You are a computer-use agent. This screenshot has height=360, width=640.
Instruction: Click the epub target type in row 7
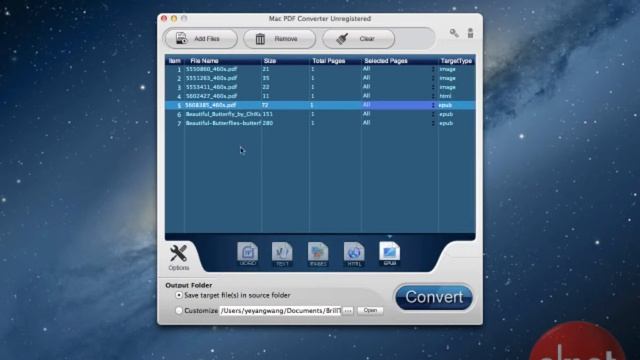tap(446, 123)
